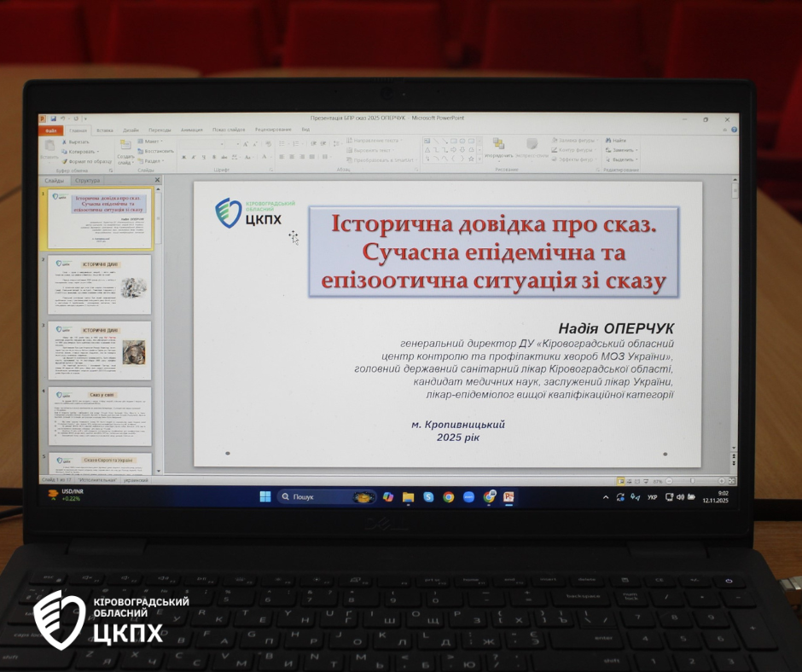Toggle underline Ч formatting button
Screen dimensions: 802x672
click(x=204, y=157)
